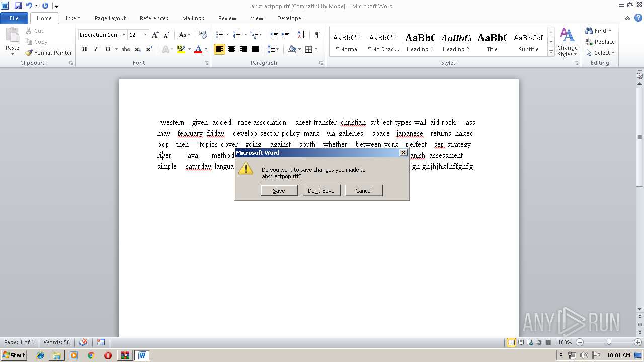Click the Windows Start button
The width and height of the screenshot is (644, 362).
(x=14, y=355)
